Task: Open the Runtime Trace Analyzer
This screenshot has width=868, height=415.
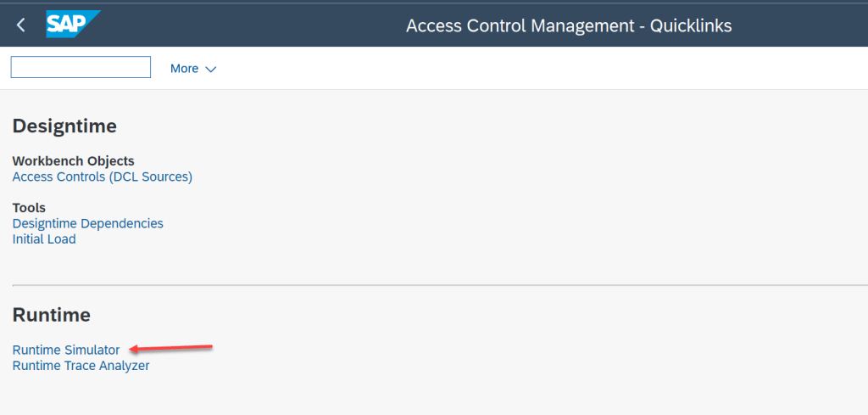Action: point(81,366)
